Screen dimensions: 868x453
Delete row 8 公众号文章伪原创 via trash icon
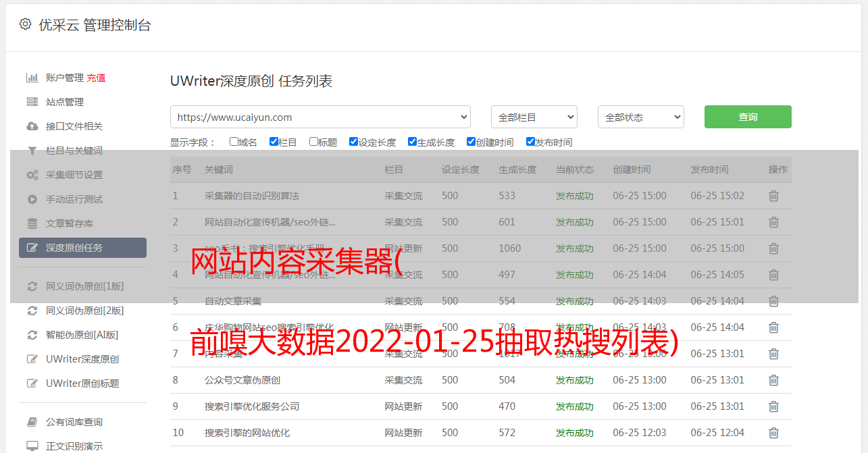774,380
